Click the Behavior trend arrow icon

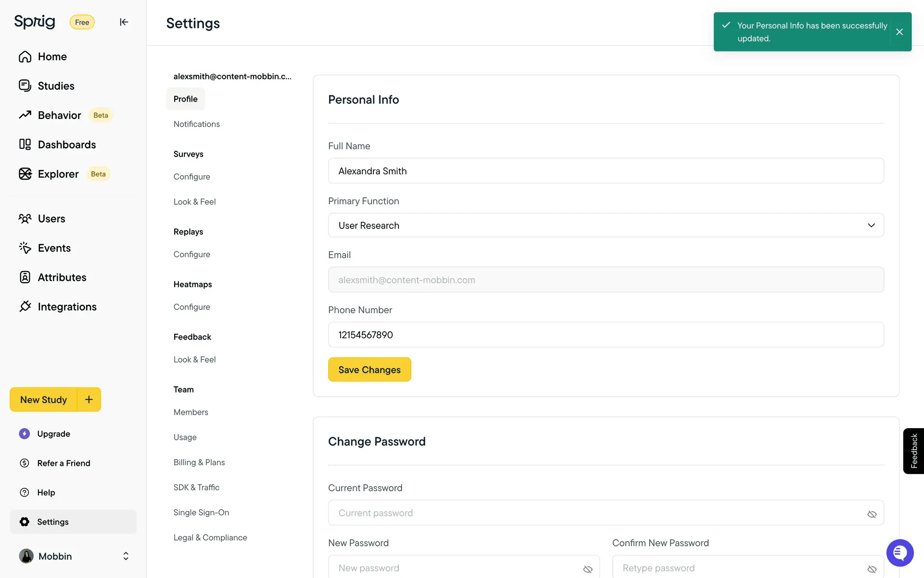tap(25, 115)
